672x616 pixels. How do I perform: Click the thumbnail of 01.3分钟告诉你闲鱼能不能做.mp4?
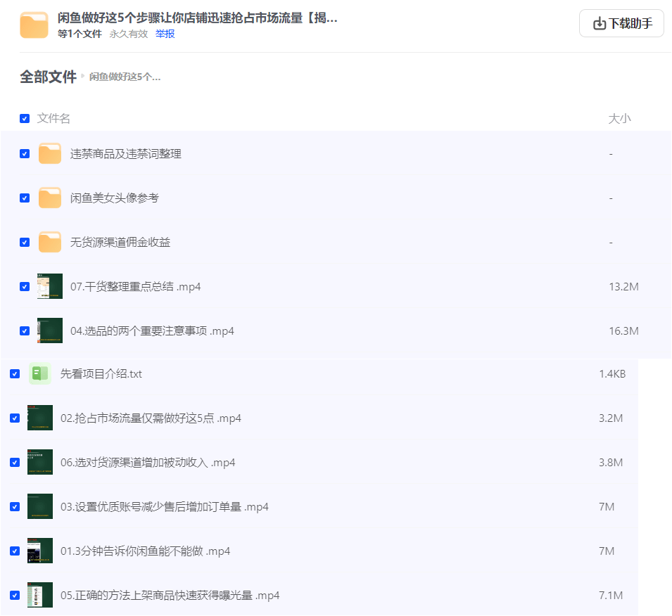point(40,550)
